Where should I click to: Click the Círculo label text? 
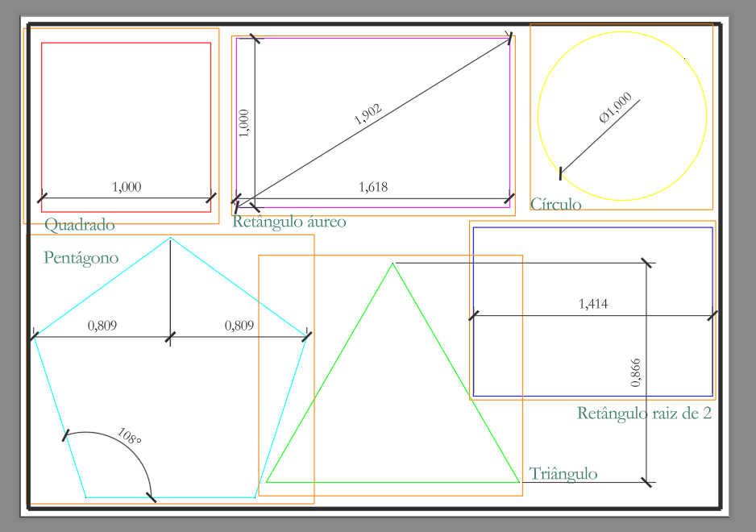coord(555,204)
